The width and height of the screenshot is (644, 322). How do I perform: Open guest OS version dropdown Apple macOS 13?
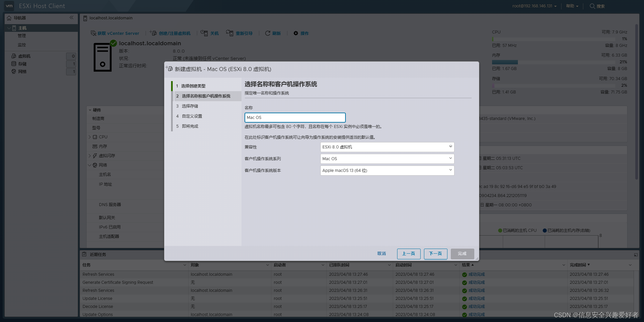(387, 171)
